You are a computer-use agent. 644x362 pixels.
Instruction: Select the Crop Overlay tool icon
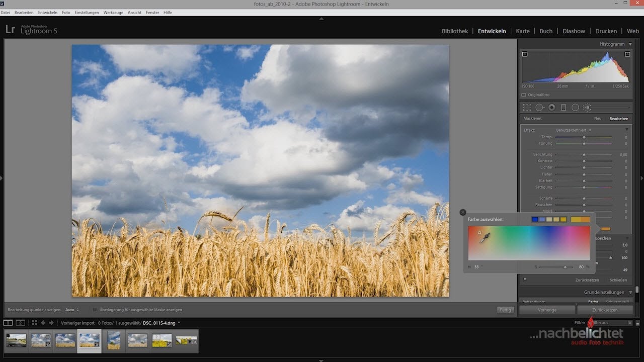coord(527,107)
